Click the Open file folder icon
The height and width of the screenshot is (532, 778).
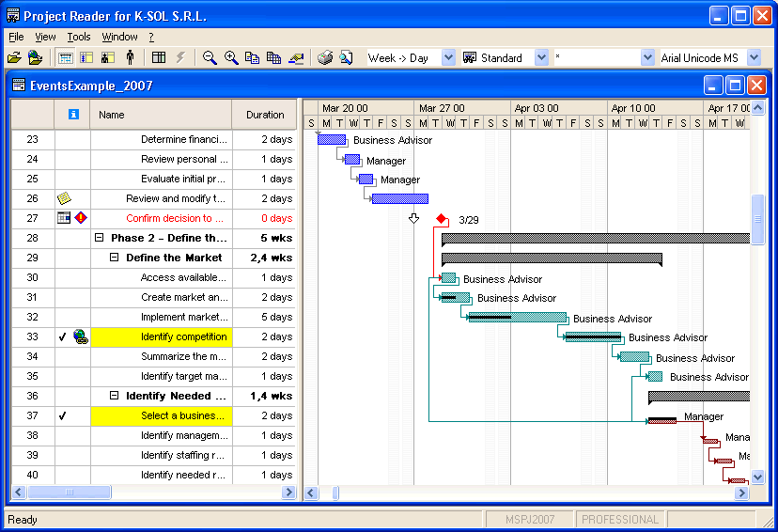coord(14,58)
